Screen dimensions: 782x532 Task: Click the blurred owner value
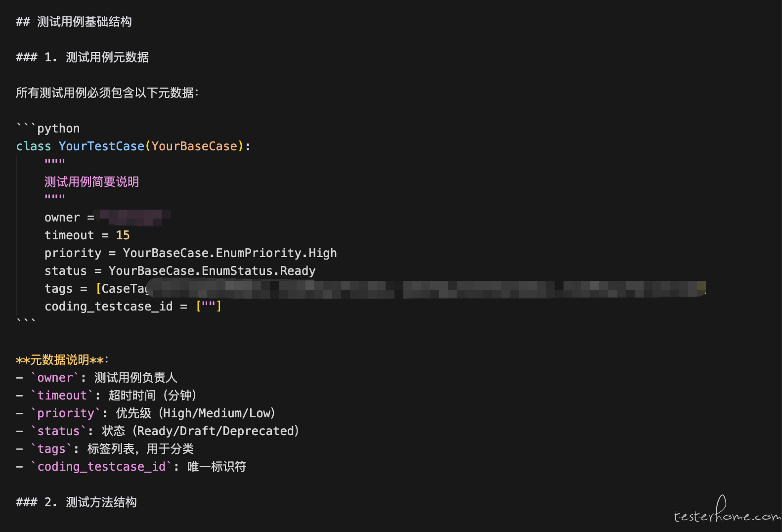click(x=133, y=217)
